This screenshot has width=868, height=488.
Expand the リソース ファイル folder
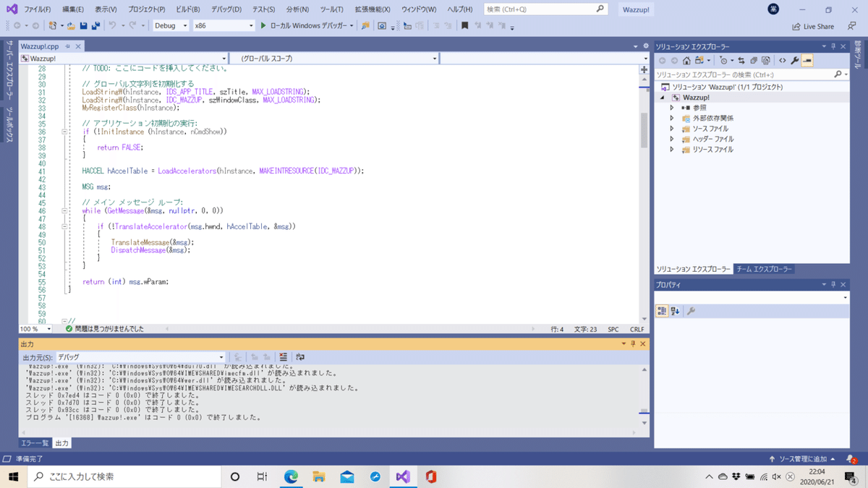tap(672, 150)
